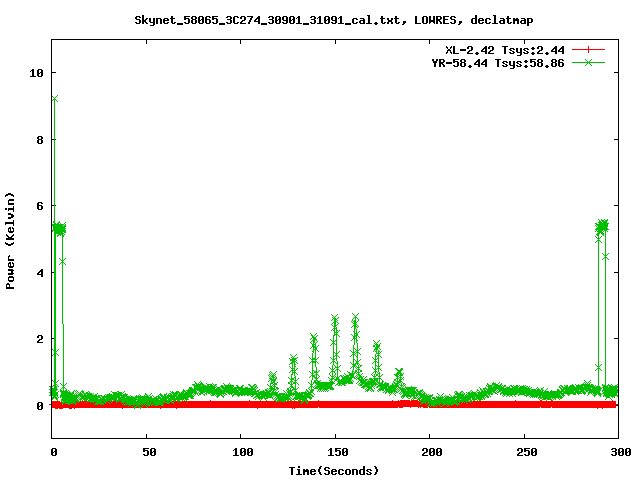Click the x-axis tick label 50
Screen dimensions: 640x480
coord(149,452)
